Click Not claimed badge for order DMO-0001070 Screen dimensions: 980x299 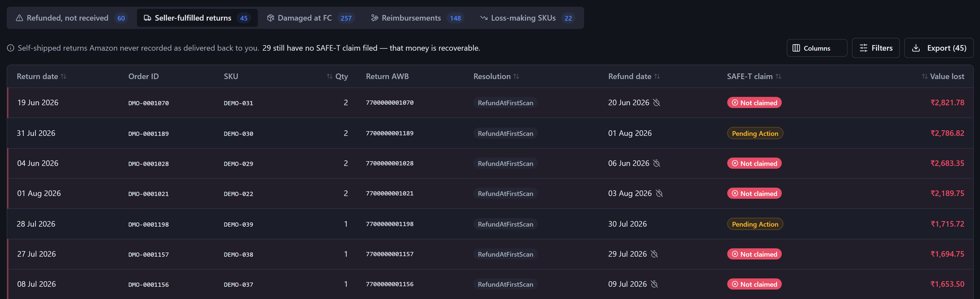(754, 103)
